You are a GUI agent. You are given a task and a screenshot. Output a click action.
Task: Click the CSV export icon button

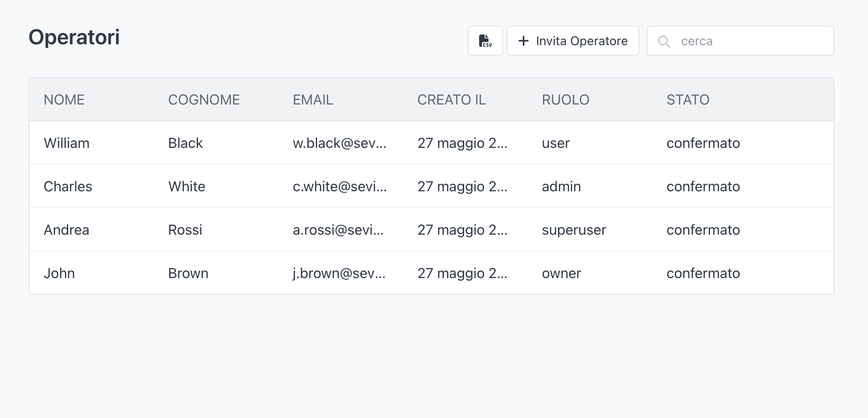485,41
